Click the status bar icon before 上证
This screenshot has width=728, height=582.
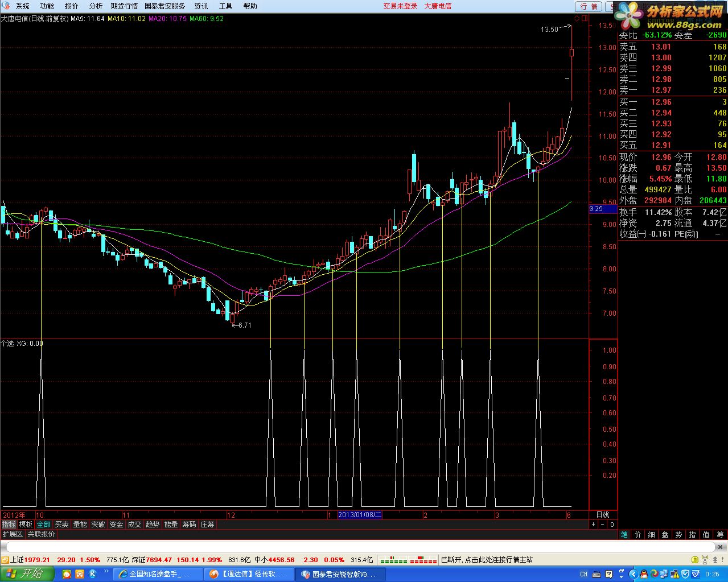(x=5, y=560)
